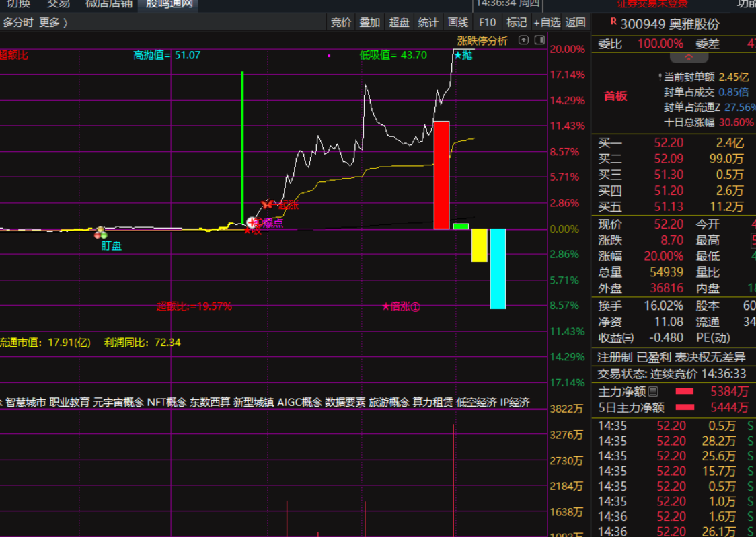The width and height of the screenshot is (756, 537).
Task: Click the pin icon beside 当前封单额
Action: pos(659,77)
